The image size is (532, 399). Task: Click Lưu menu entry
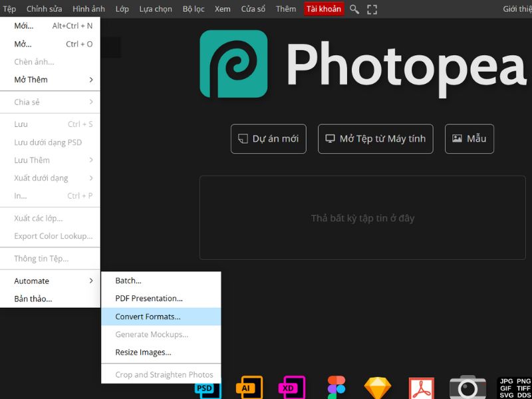pyautogui.click(x=50, y=124)
